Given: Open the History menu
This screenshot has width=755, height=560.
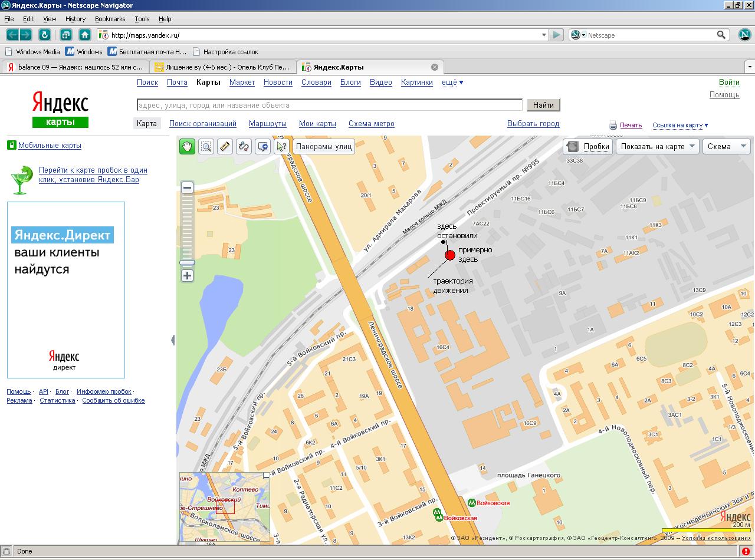Looking at the screenshot, I should 75,19.
